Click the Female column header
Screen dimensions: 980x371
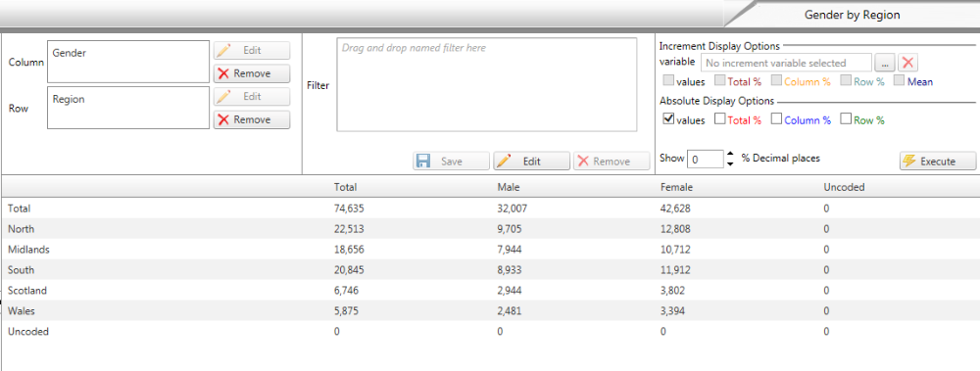click(676, 187)
